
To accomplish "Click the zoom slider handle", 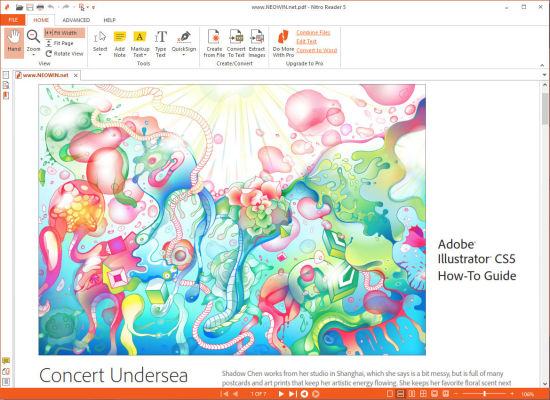I will [x=484, y=394].
